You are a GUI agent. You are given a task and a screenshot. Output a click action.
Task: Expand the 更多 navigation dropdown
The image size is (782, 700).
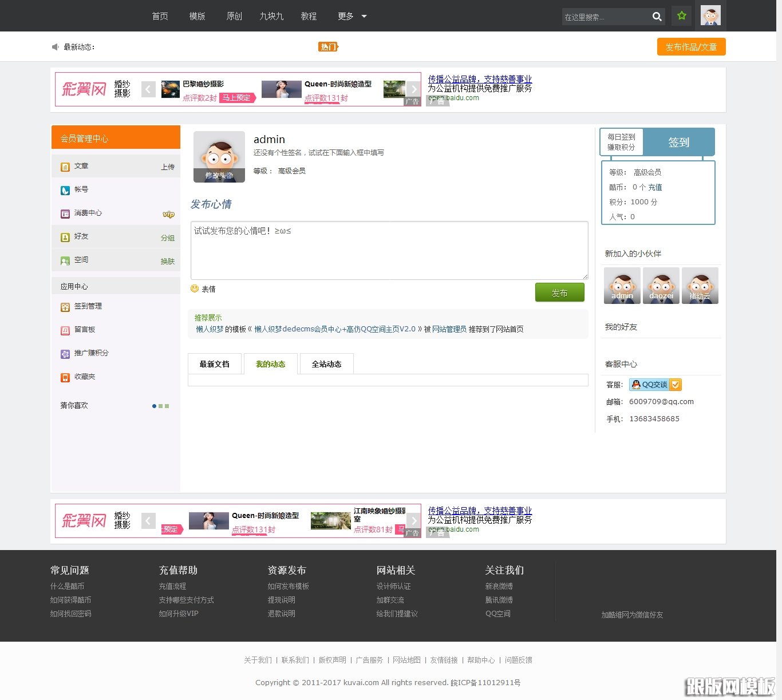pos(351,16)
